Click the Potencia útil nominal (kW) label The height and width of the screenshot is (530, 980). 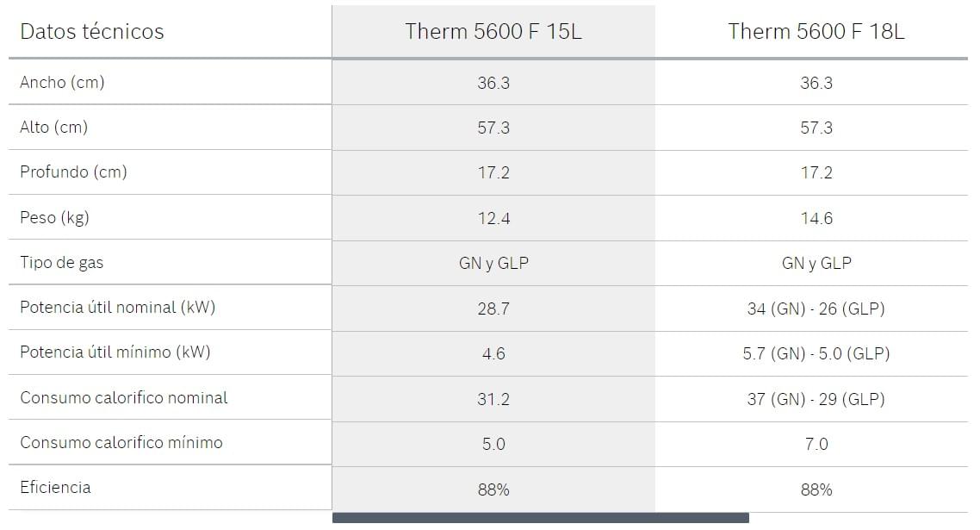pyautogui.click(x=117, y=308)
